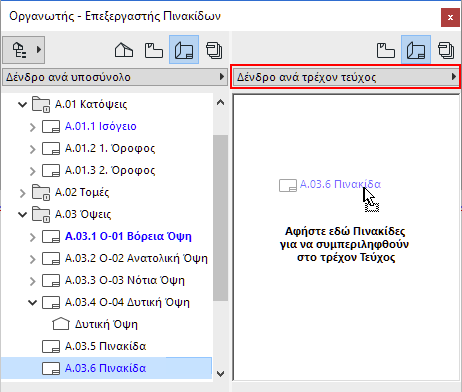462x392 pixels.
Task: Expand the A.02 Τομές folder
Action: coord(22,193)
